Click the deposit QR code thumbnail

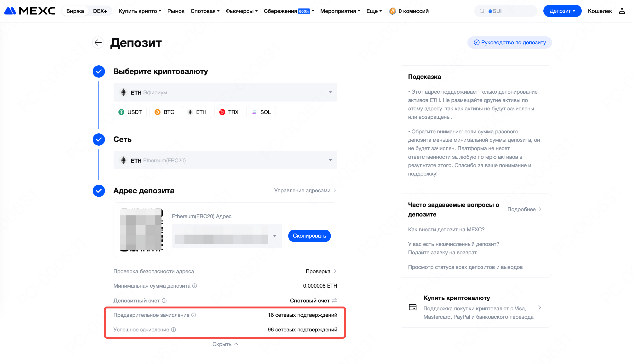141,230
